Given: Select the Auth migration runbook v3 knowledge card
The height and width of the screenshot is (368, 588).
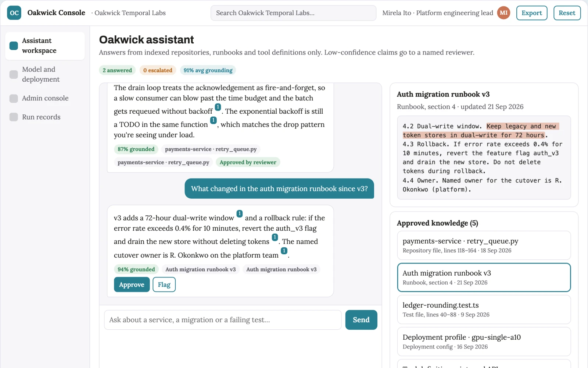Looking at the screenshot, I should 484,277.
